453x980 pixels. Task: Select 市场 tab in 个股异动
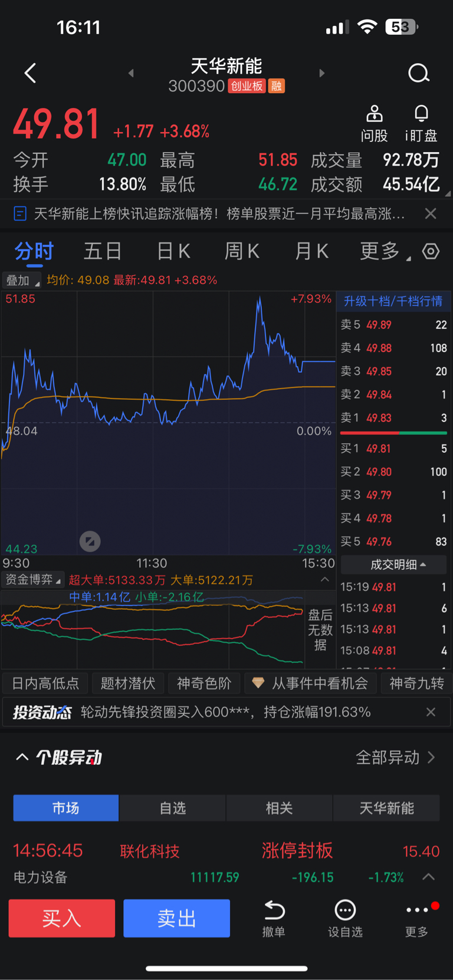coord(66,808)
